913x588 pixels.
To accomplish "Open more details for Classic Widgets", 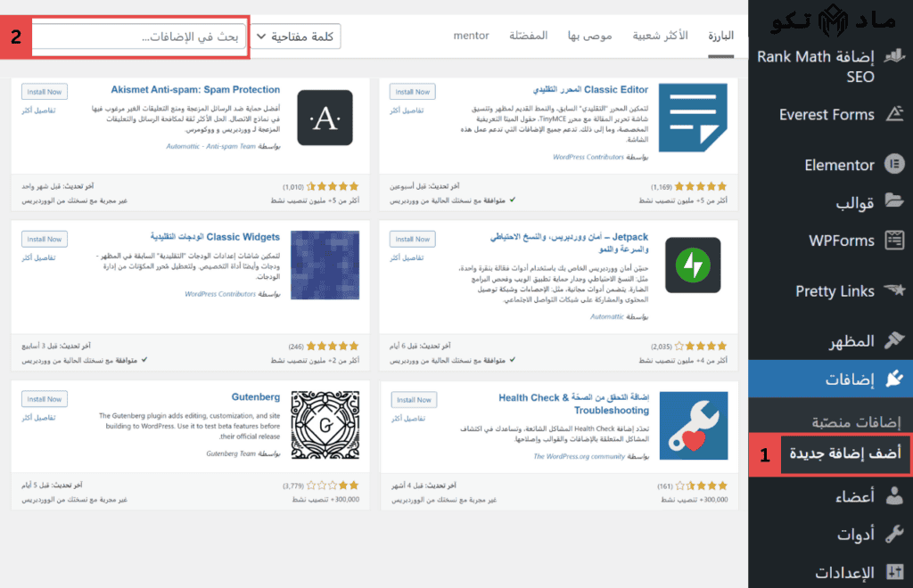I will point(39,257).
